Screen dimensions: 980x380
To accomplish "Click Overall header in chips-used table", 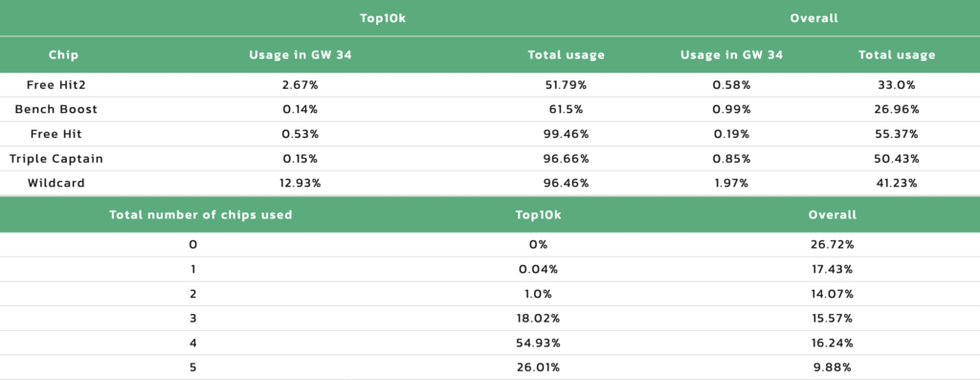I will tap(832, 215).
